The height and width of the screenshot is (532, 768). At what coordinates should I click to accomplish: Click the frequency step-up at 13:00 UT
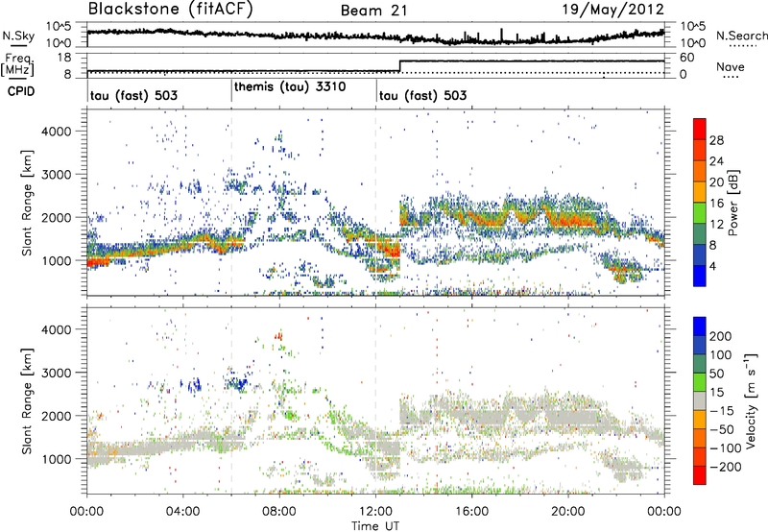click(x=400, y=66)
